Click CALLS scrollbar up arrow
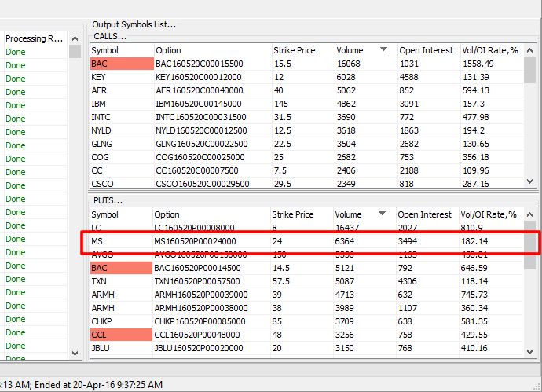 [529, 50]
